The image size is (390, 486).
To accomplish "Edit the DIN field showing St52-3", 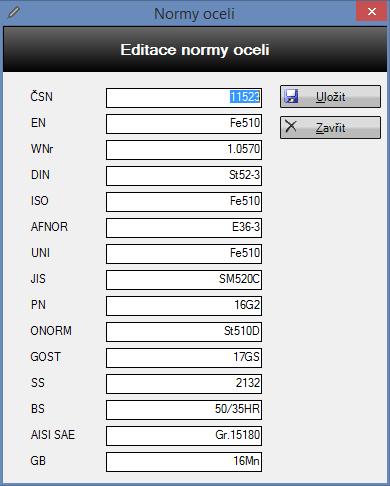I will point(184,176).
